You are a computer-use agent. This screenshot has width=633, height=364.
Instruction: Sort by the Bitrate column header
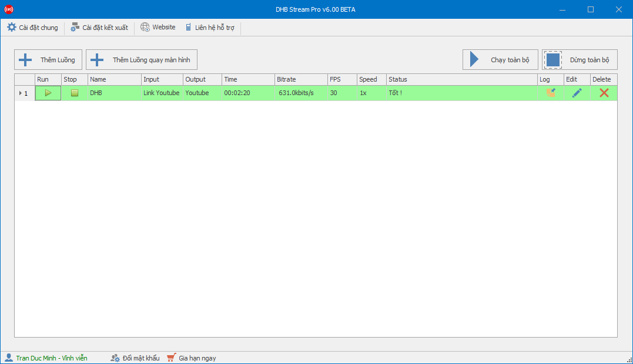(301, 79)
